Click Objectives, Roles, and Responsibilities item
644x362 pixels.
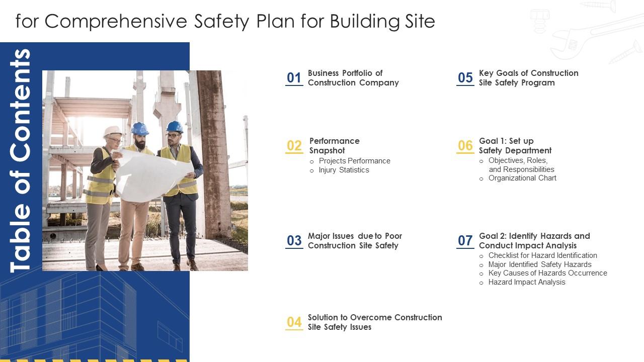(x=521, y=165)
